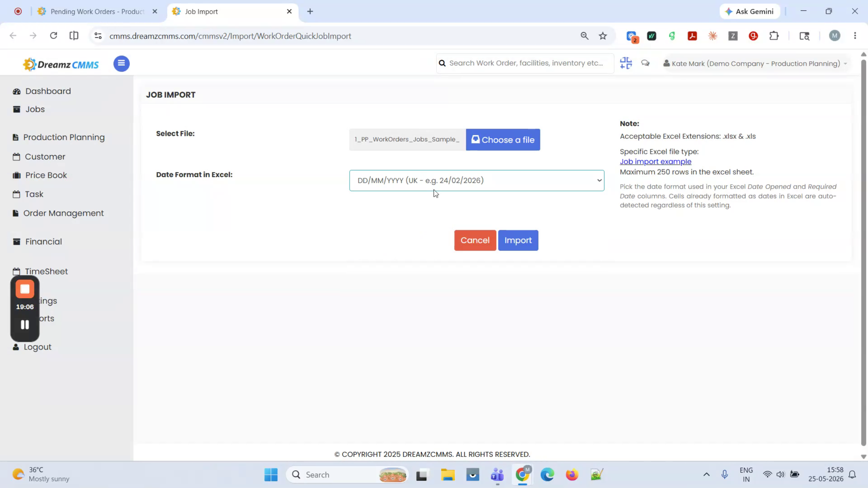
Task: Open Production Planning in the sidebar
Action: tap(59, 137)
